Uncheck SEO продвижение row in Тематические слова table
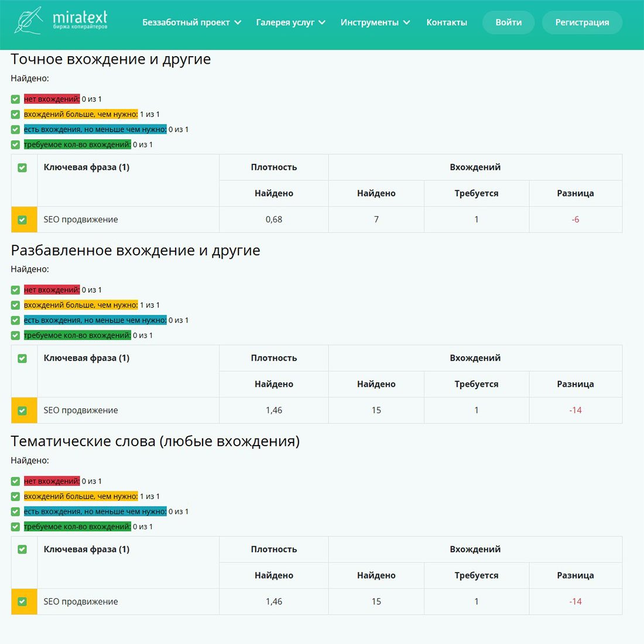 click(22, 602)
